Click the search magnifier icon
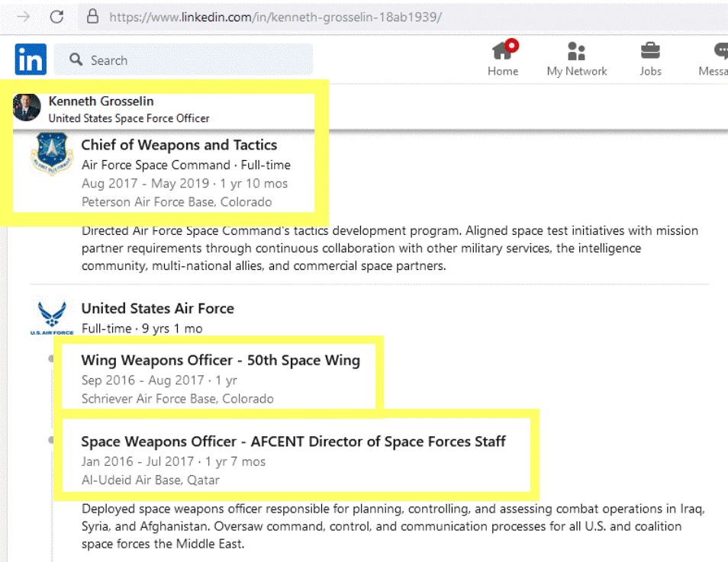The image size is (728, 562). coord(76,59)
